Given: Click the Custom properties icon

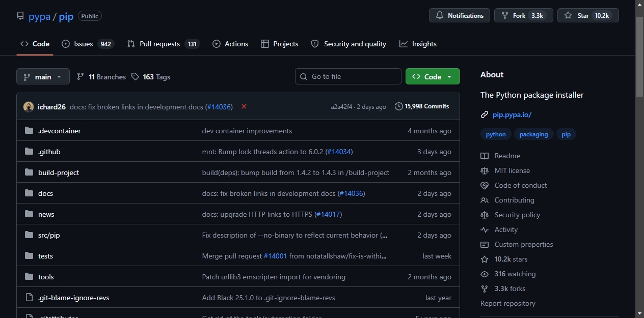Looking at the screenshot, I should point(485,244).
